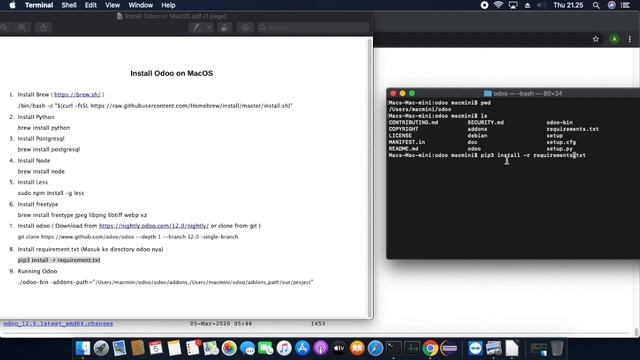Rotate the PDF page in Preview
Screen dimensions: 640x360
coord(224,28)
